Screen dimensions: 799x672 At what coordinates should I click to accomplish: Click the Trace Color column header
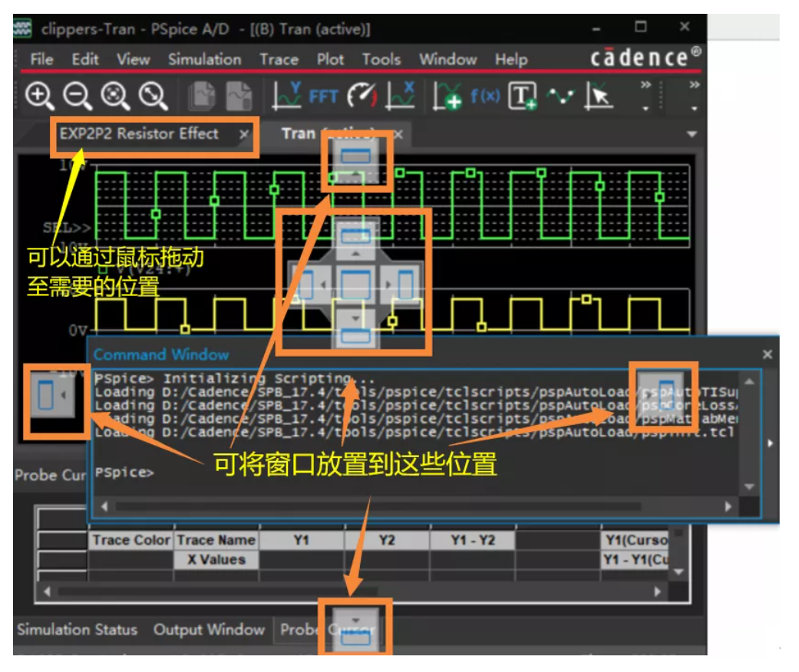pos(131,540)
